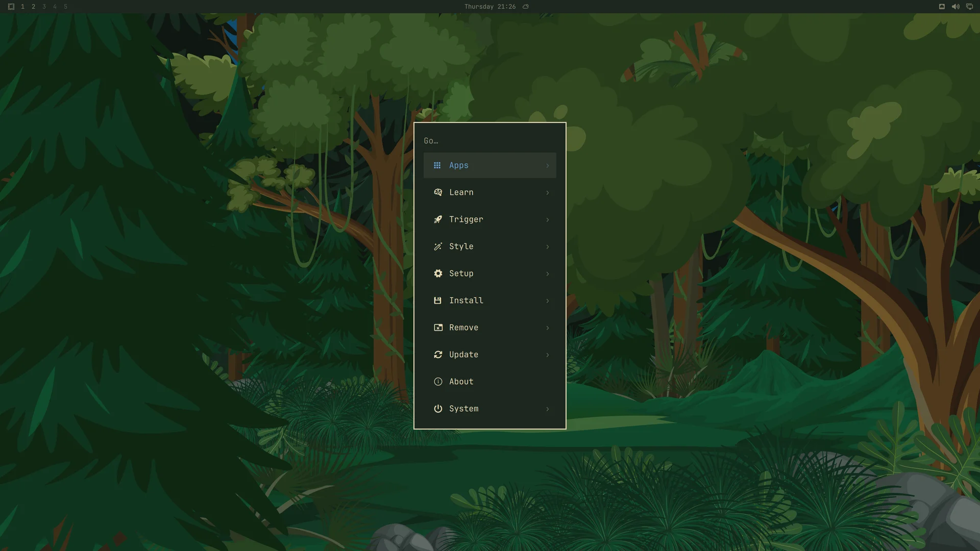Click the weather cloud icon beside clock
This screenshot has width=980, height=551.
pyautogui.click(x=526, y=7)
